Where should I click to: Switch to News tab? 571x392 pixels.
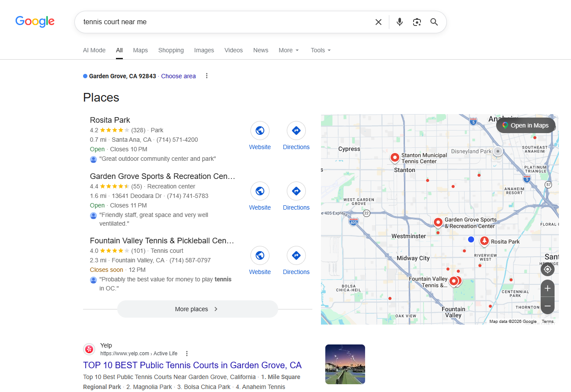pos(261,50)
